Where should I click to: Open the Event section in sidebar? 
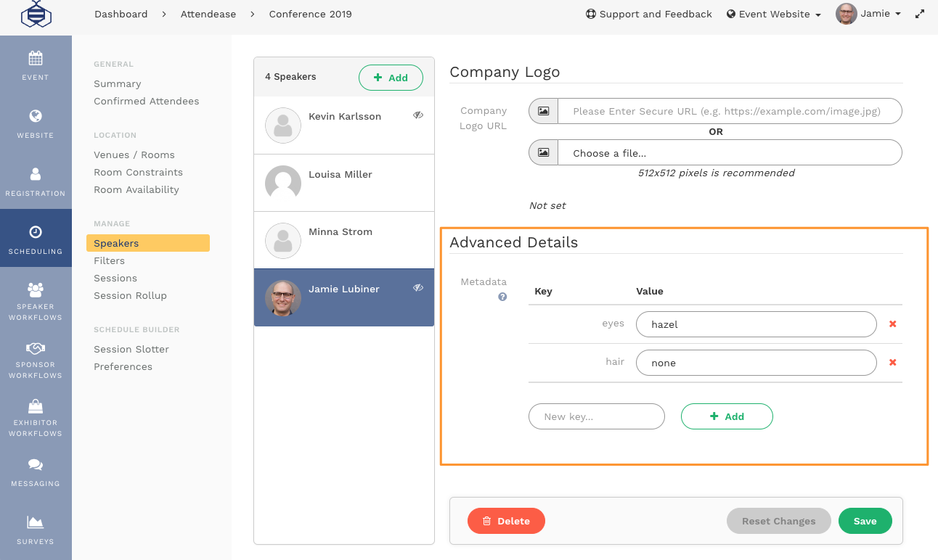tap(36, 65)
